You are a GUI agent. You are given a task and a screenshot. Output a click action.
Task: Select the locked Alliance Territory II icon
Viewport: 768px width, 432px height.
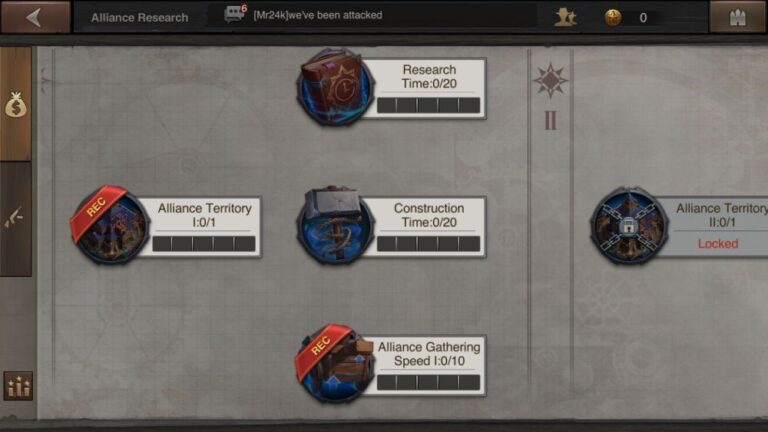pyautogui.click(x=629, y=225)
